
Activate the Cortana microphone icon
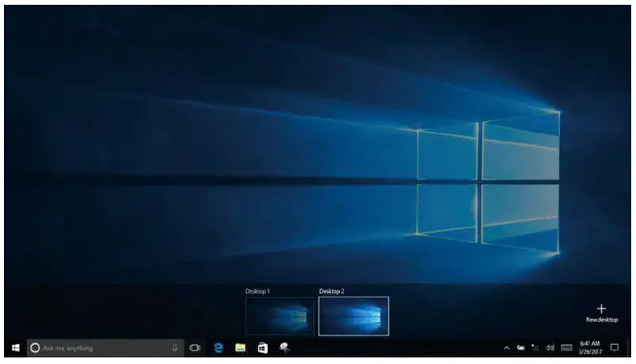click(174, 348)
